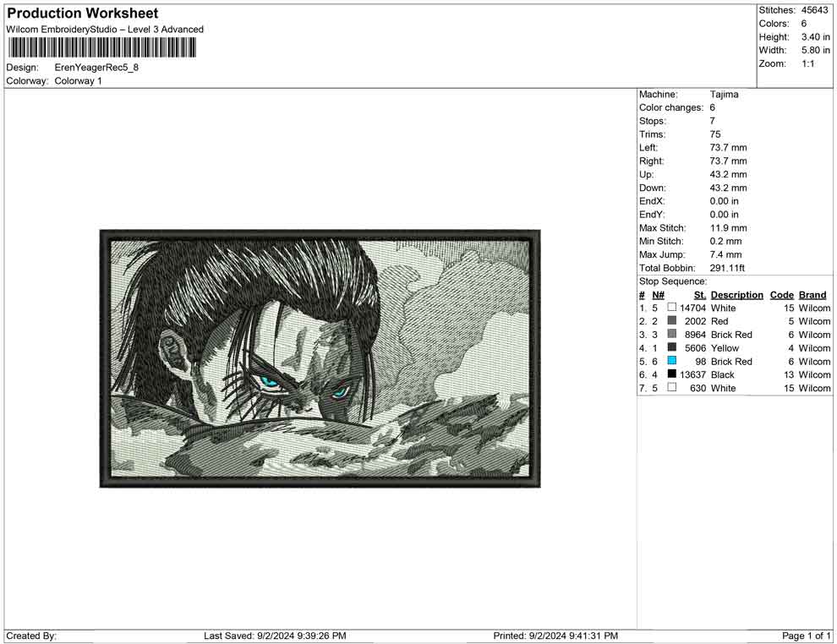Image resolution: width=837 pixels, height=644 pixels.
Task: Select the design name ErenYeagerRec5_8
Action: [96, 68]
